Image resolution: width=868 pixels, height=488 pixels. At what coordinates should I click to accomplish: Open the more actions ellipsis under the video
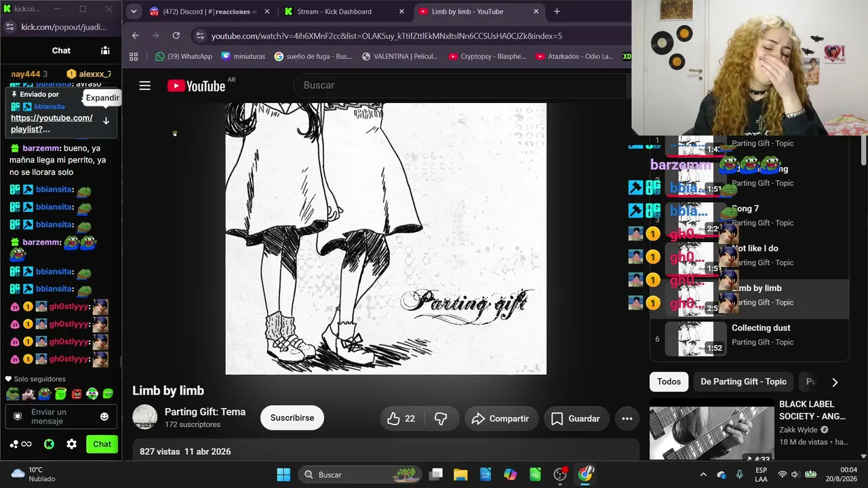627,419
